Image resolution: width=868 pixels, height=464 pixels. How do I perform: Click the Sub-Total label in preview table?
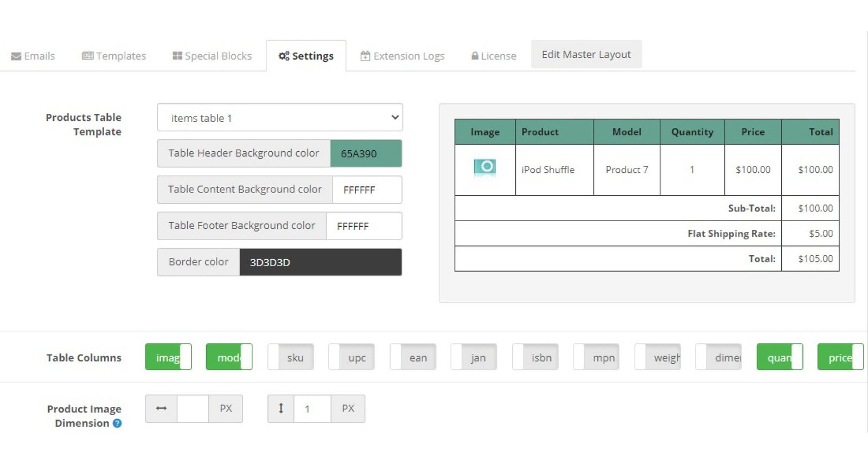[x=751, y=208]
